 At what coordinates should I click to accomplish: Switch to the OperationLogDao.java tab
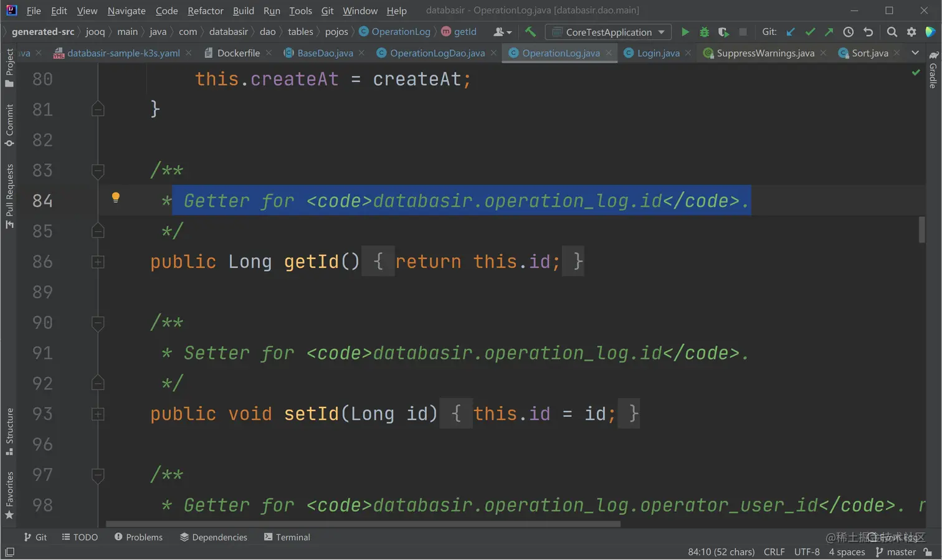[437, 53]
